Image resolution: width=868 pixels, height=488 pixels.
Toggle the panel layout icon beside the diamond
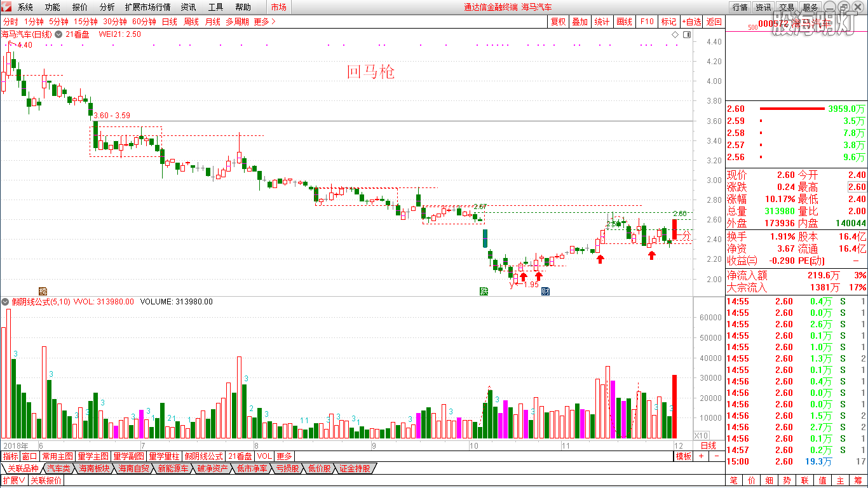(x=686, y=34)
